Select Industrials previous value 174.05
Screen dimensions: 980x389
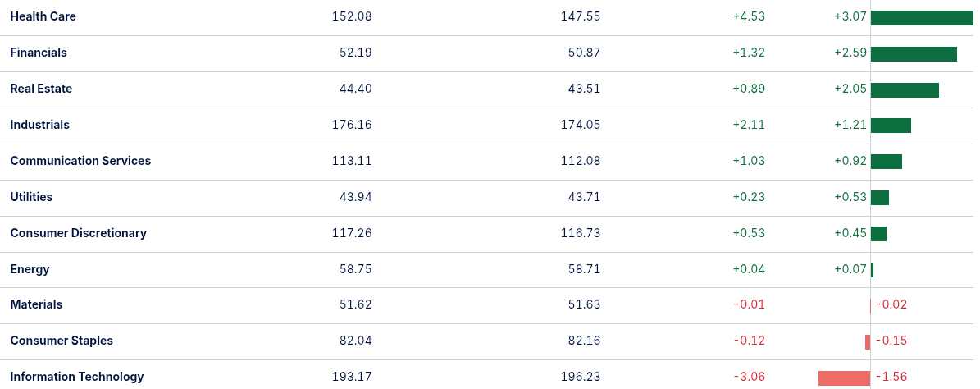[581, 125]
